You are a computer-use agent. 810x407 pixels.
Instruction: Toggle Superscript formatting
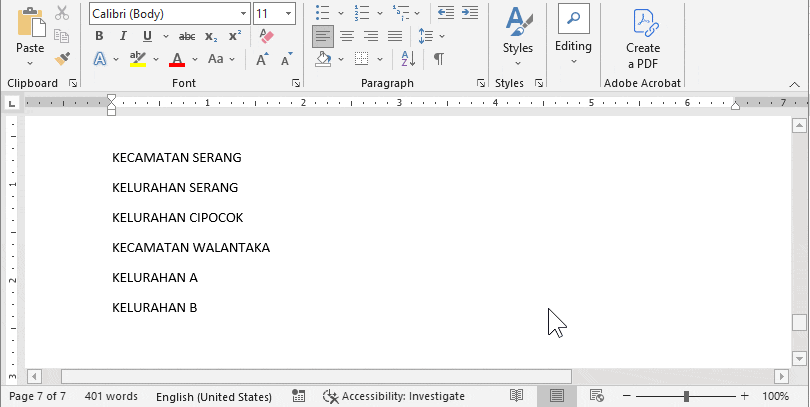tap(235, 36)
